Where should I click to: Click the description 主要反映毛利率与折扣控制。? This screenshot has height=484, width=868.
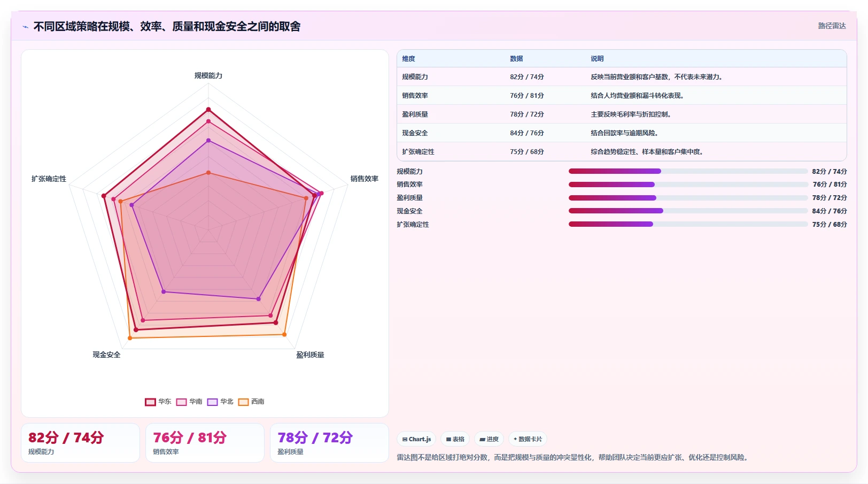coord(632,114)
